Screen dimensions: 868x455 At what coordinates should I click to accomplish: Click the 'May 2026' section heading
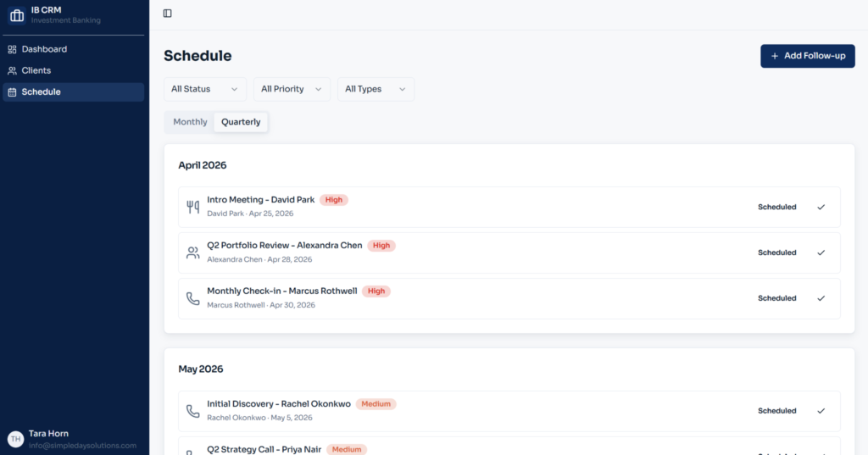click(200, 369)
